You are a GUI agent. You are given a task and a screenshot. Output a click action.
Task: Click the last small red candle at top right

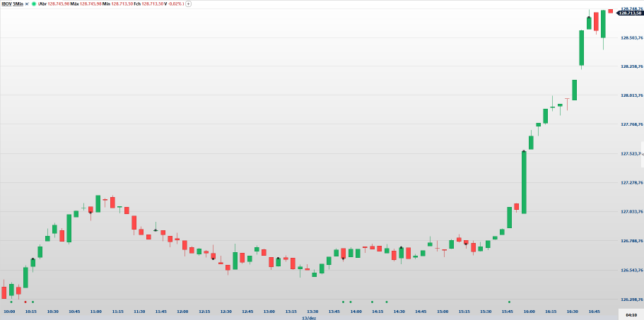[610, 11]
